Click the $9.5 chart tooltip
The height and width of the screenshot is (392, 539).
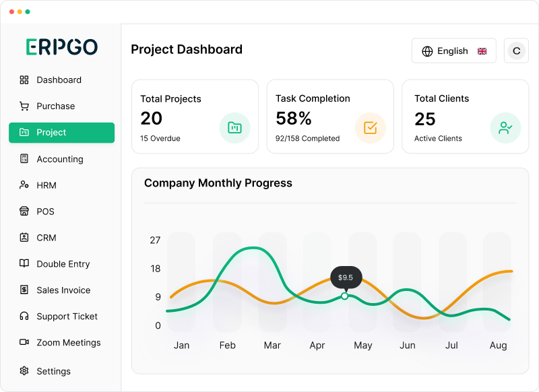tap(346, 277)
